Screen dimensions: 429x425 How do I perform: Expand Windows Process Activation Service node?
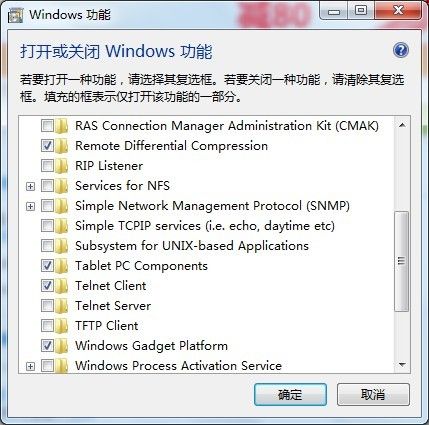(x=30, y=366)
